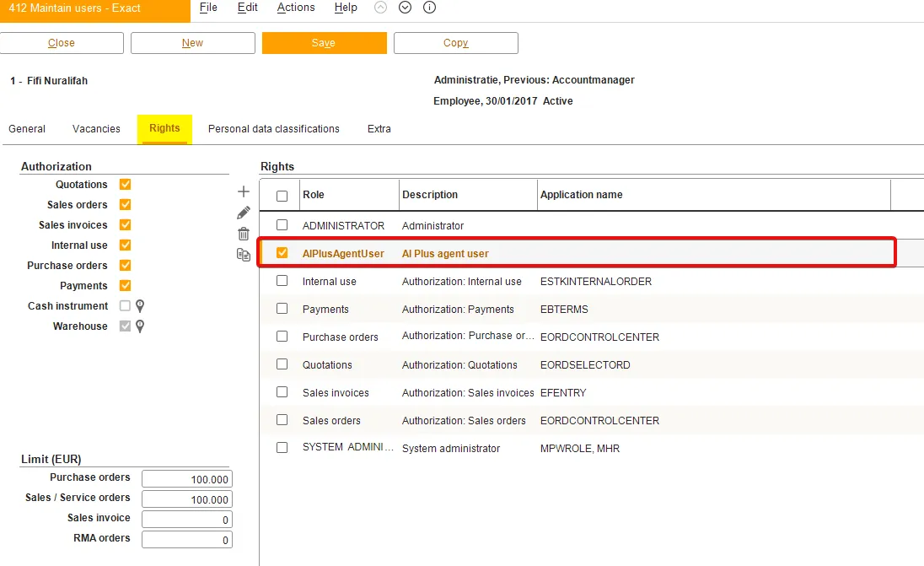The width and height of the screenshot is (924, 566).
Task: Switch to the General tab
Action: 27,128
